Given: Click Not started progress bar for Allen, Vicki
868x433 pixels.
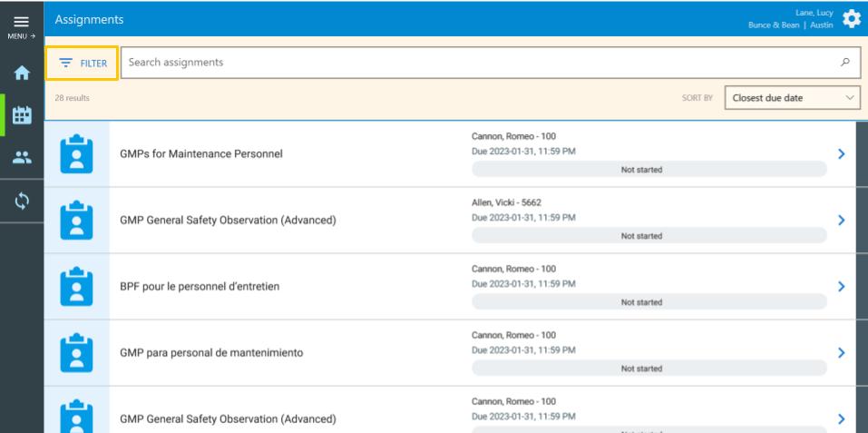Looking at the screenshot, I should coord(649,236).
